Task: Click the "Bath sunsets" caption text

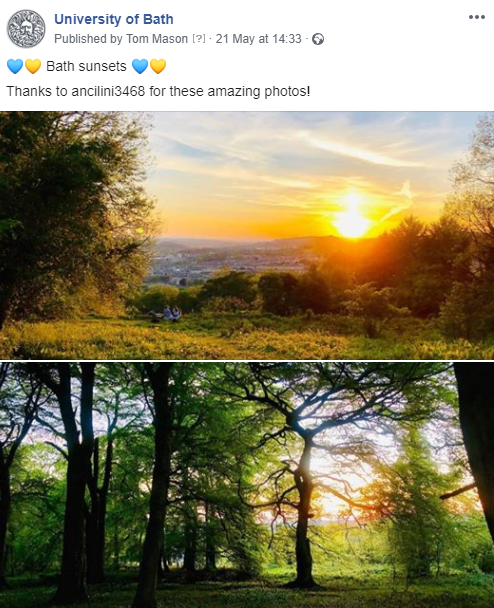Action: [x=86, y=66]
